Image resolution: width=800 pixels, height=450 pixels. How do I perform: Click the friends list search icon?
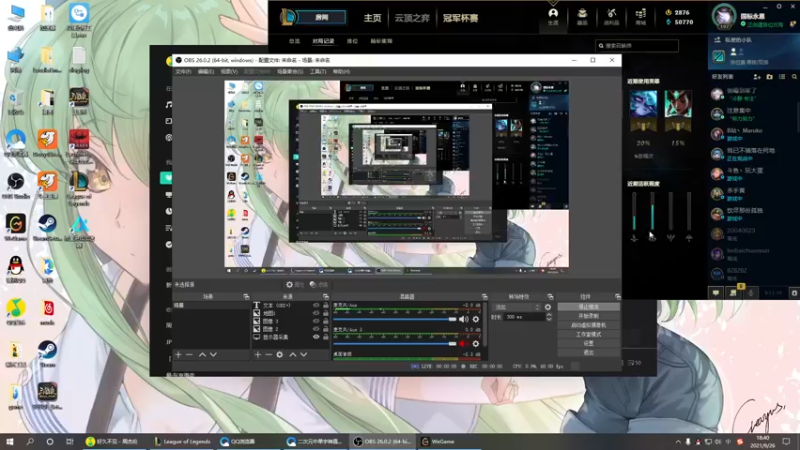[794, 77]
